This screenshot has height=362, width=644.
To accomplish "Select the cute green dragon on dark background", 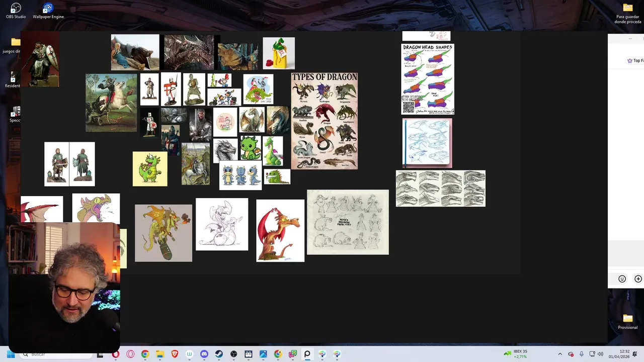I will click(x=250, y=148).
